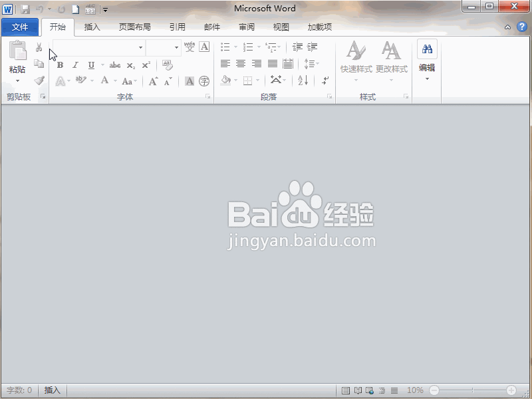
Task: Click the 10% zoom level button
Action: point(415,390)
